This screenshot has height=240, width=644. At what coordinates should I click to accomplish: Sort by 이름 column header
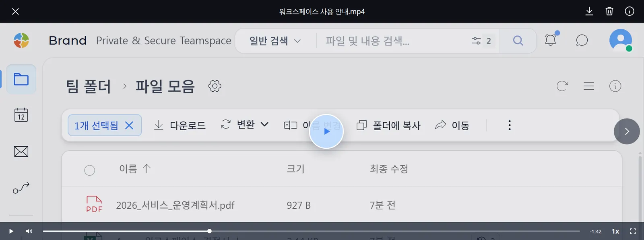click(135, 169)
